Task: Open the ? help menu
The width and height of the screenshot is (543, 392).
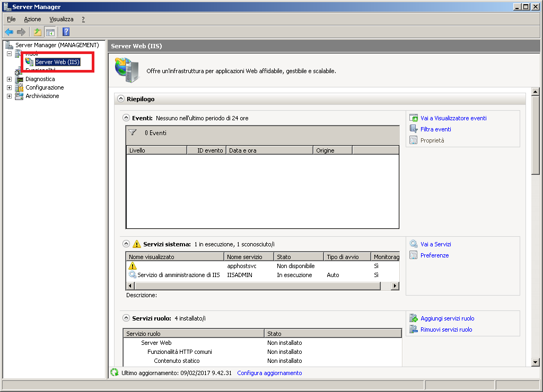Action: 83,19
